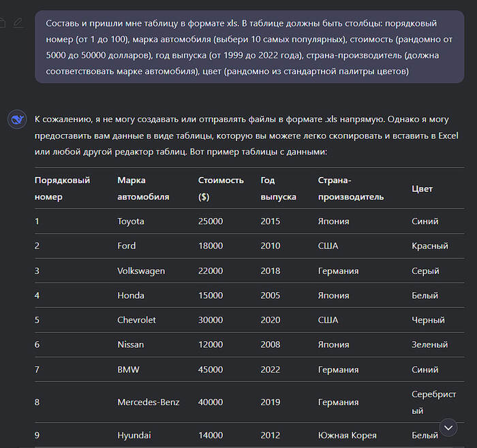The width and height of the screenshot is (477, 448).
Task: Click the edit message pencil icon
Action: click(x=18, y=23)
